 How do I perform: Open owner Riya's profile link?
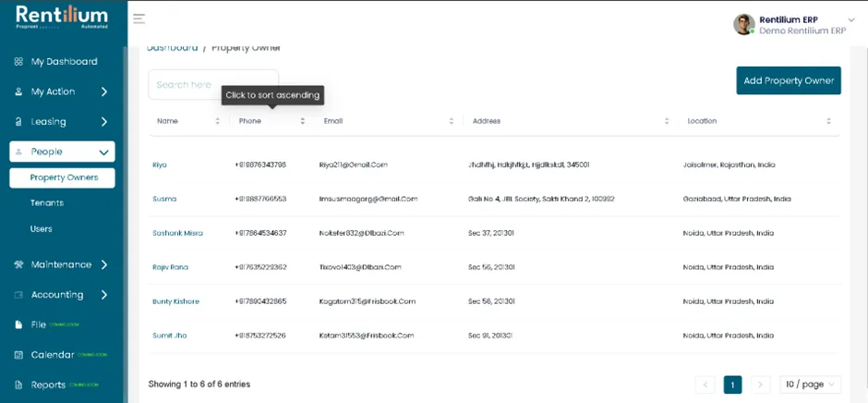(x=160, y=165)
